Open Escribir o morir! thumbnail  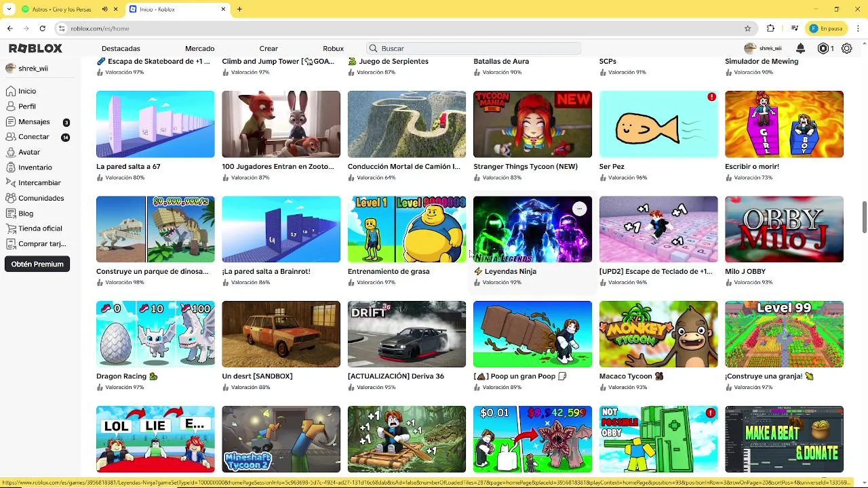784,124
